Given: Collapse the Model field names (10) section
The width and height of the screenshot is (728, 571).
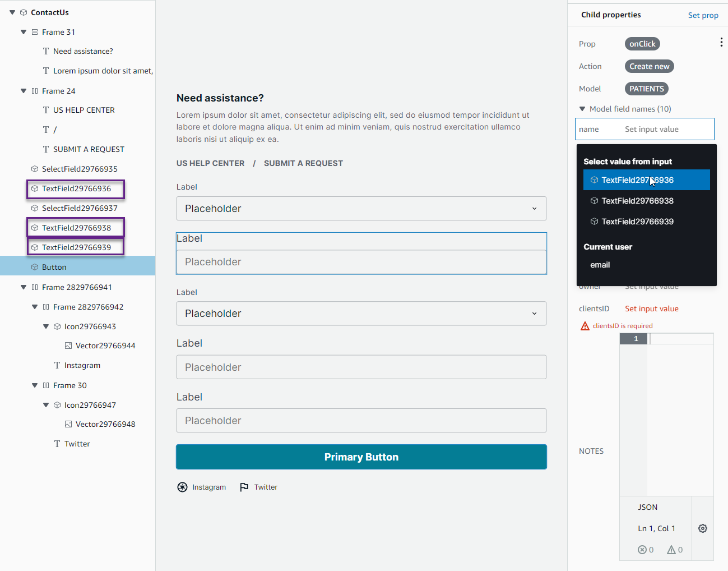Looking at the screenshot, I should (582, 108).
